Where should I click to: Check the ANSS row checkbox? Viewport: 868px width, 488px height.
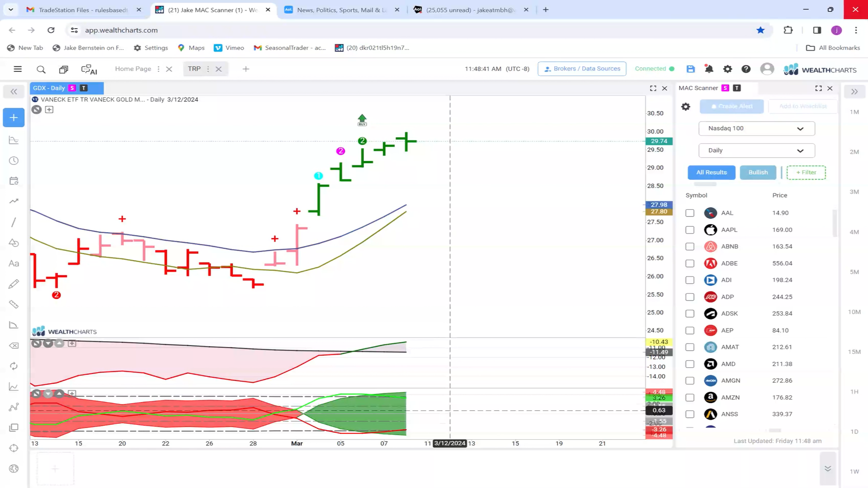pos(689,414)
